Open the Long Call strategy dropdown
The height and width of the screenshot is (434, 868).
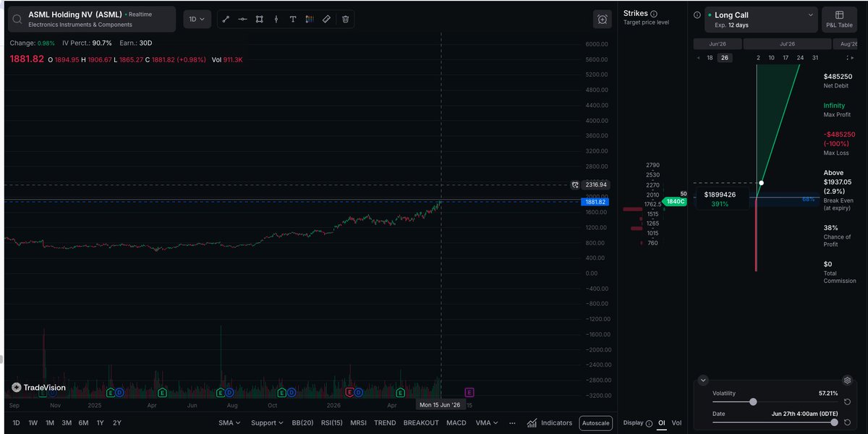click(761, 20)
